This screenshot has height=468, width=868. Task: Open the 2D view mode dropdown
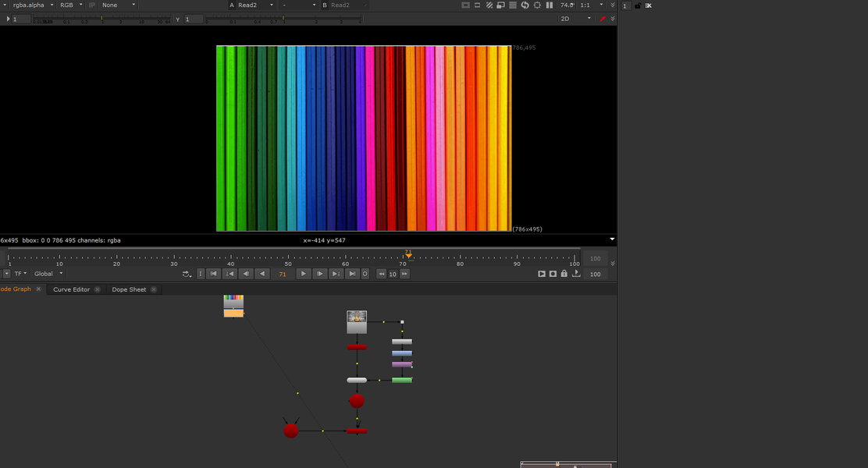point(575,19)
